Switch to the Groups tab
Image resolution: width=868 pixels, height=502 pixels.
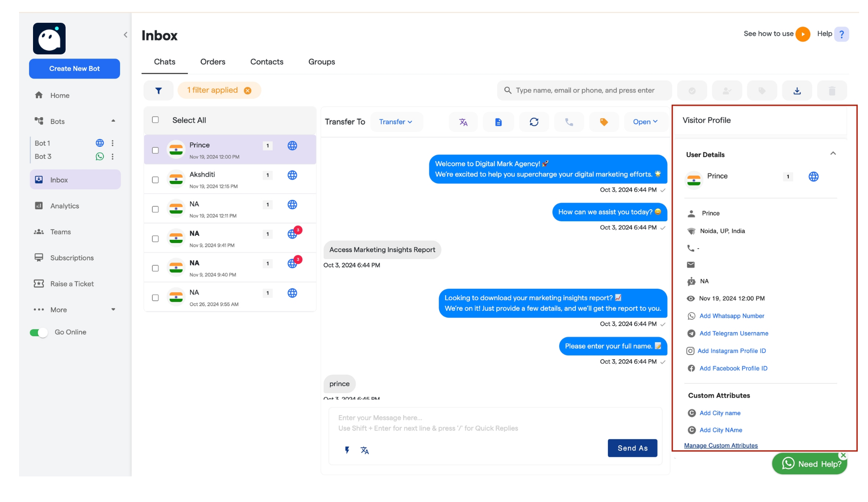[321, 62]
